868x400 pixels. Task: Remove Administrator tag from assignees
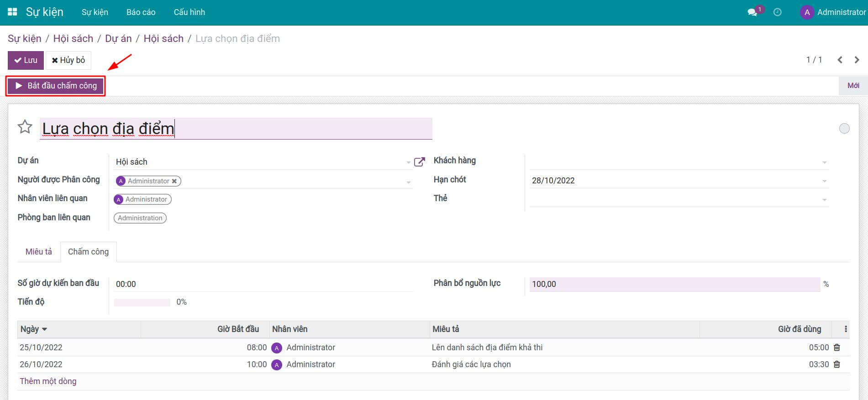tap(174, 181)
